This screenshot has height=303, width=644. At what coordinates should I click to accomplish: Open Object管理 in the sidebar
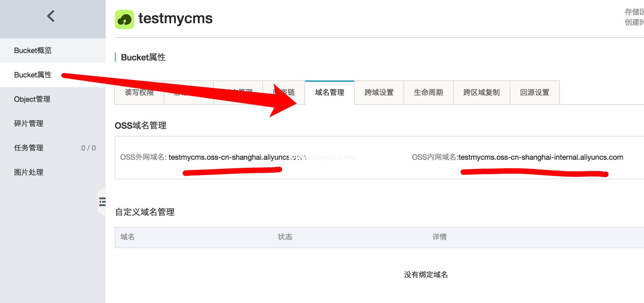[53, 99]
